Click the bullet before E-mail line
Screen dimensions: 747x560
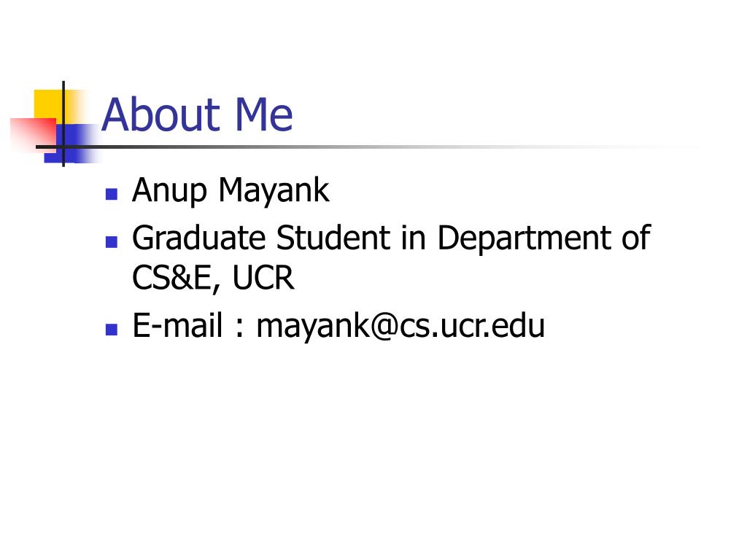111,329
